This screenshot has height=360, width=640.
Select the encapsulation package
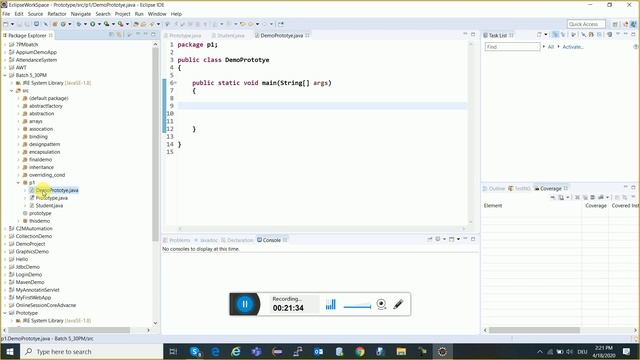tap(44, 152)
